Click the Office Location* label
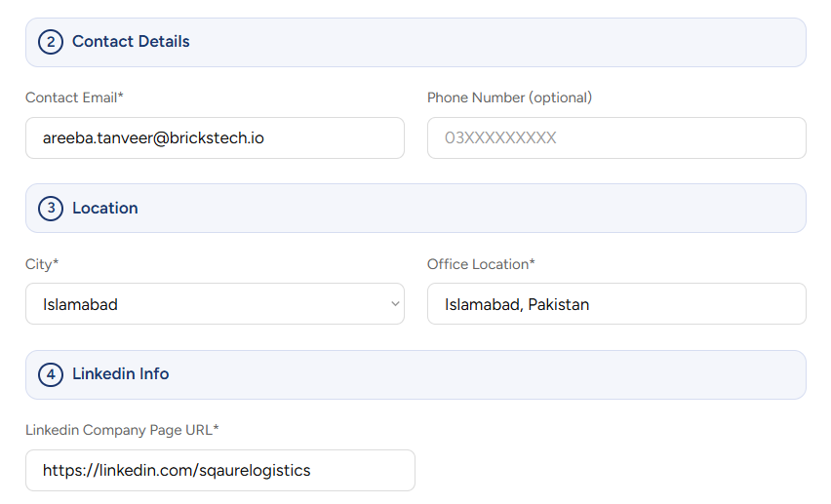This screenshot has height=504, width=831. tap(481, 264)
